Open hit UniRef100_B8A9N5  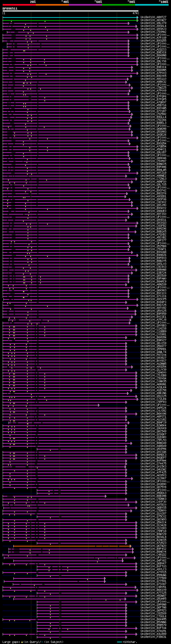click(x=153, y=70)
